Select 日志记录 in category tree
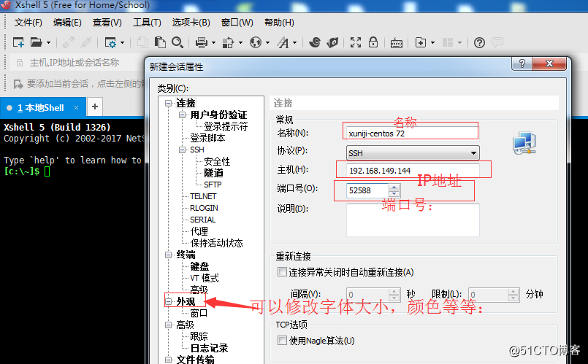The image size is (588, 364). point(209,348)
